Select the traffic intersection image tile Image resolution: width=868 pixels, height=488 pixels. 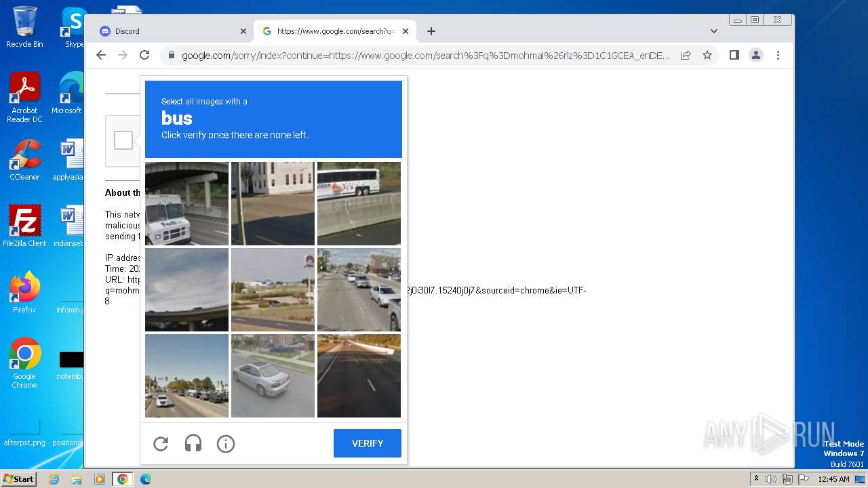tap(186, 375)
